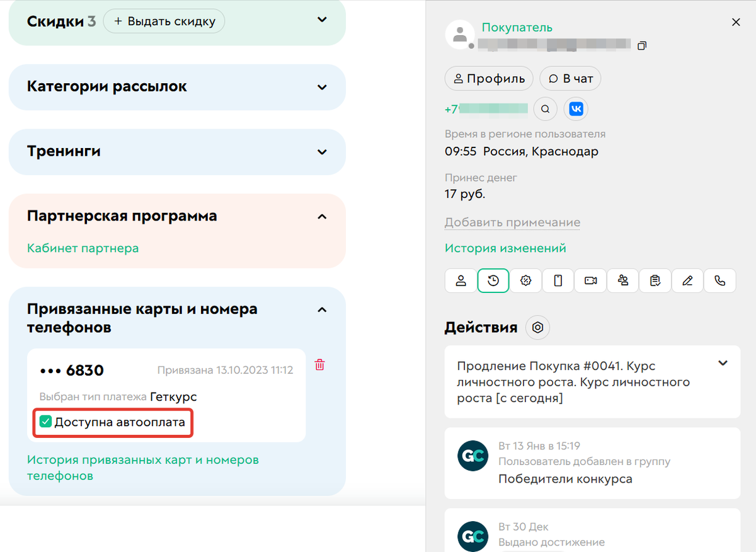Select the pencil edit icon tab
The image size is (756, 552).
[x=687, y=280]
